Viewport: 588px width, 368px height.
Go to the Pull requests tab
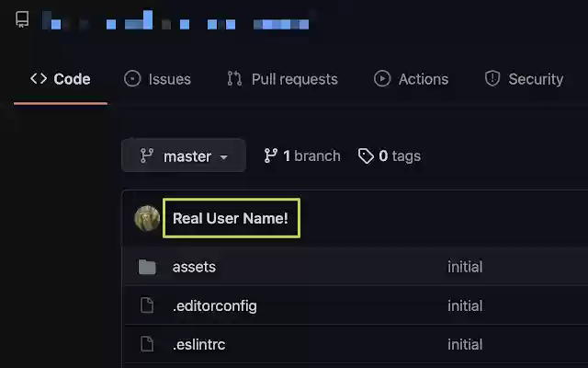tap(282, 79)
